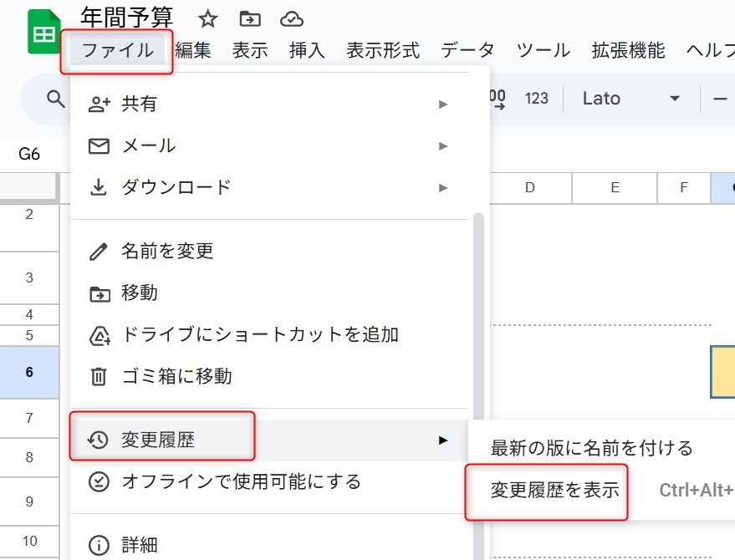Decrease font size with minus button
Viewport: 735px width, 560px height.
(x=720, y=99)
